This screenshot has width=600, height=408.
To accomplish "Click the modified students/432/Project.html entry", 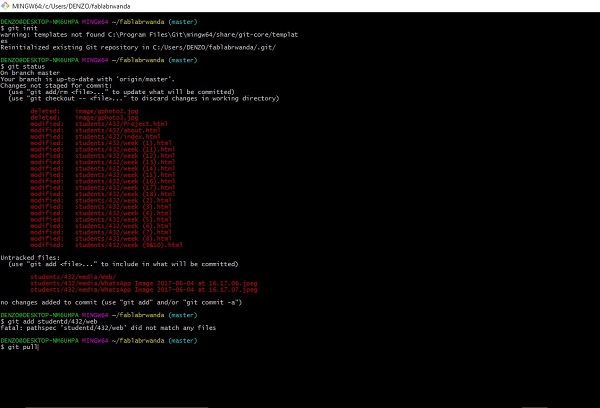I will tap(99, 124).
